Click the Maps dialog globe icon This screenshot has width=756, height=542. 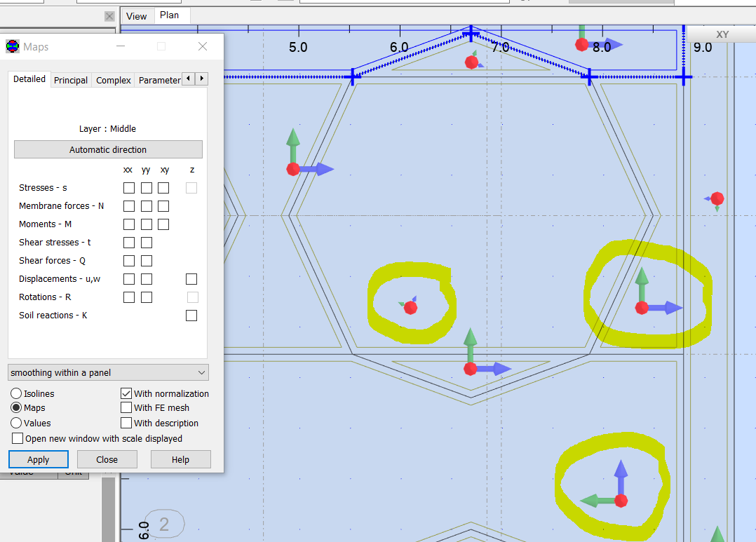point(13,46)
